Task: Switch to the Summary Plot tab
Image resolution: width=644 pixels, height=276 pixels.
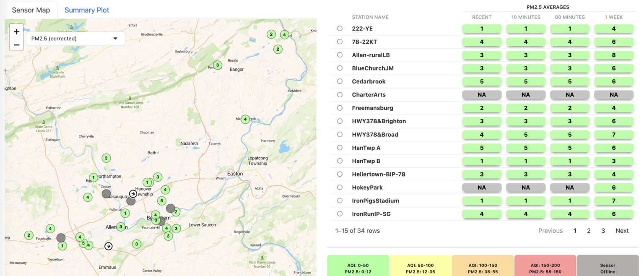Action: click(x=87, y=10)
